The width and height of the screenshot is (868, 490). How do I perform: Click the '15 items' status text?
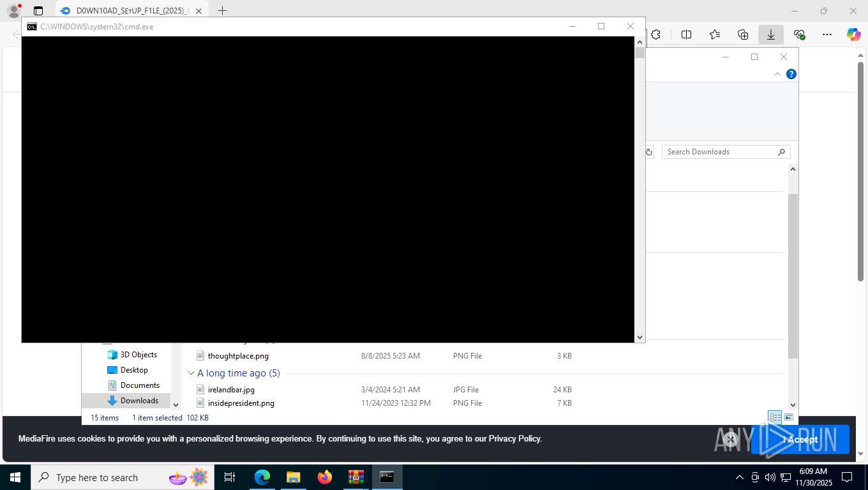105,418
